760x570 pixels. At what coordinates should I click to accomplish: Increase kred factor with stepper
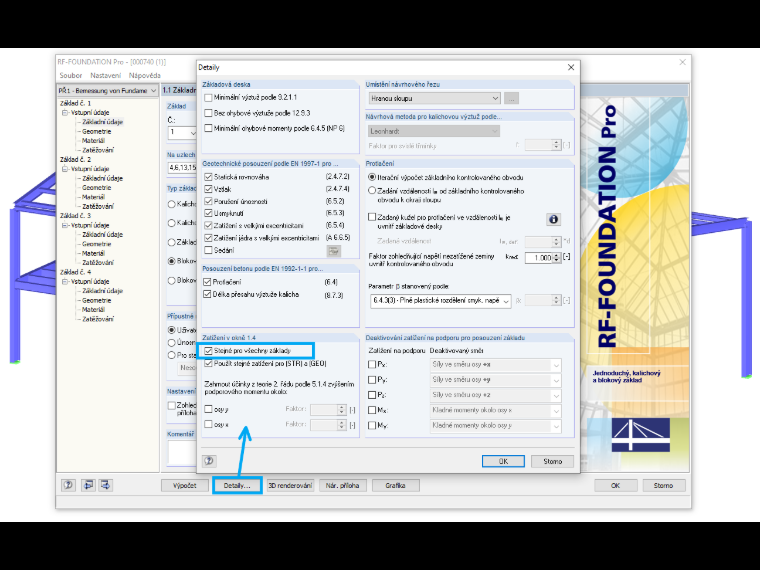click(557, 255)
